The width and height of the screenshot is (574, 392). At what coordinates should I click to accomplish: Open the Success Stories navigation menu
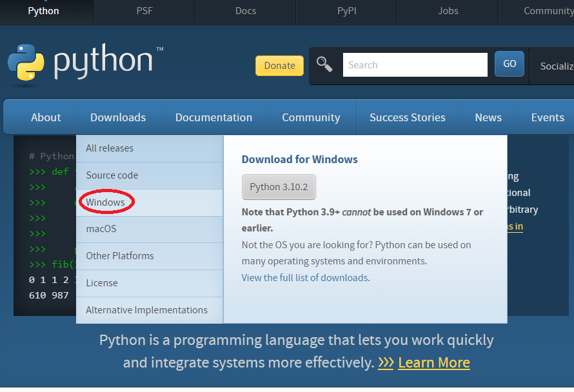point(408,117)
